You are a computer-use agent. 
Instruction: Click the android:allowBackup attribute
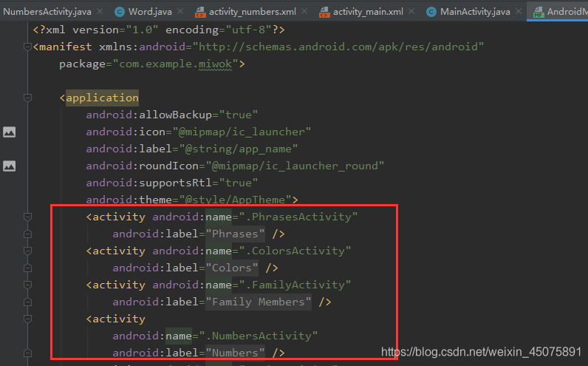click(149, 115)
